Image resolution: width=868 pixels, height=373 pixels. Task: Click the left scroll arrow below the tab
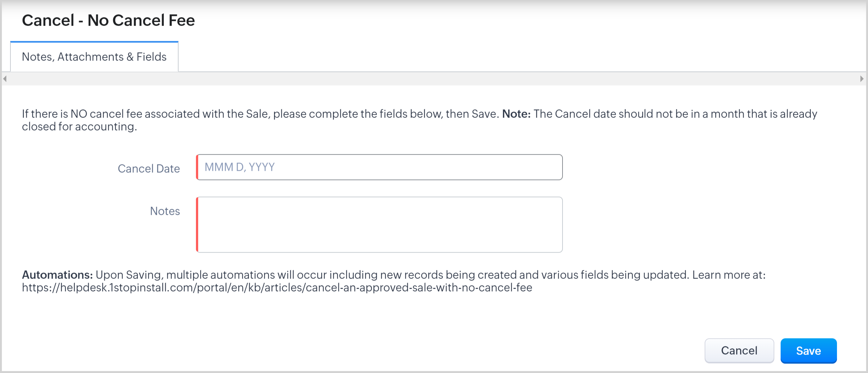(5, 79)
